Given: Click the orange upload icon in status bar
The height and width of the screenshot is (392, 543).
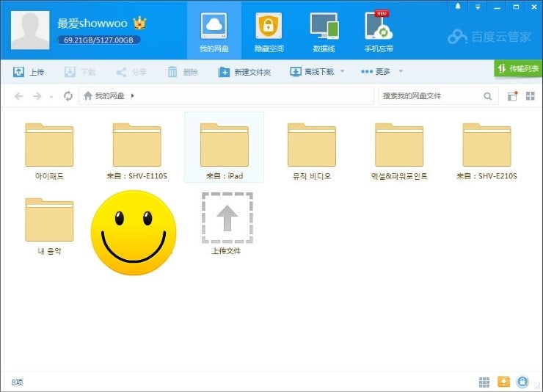Looking at the screenshot, I should tap(503, 382).
